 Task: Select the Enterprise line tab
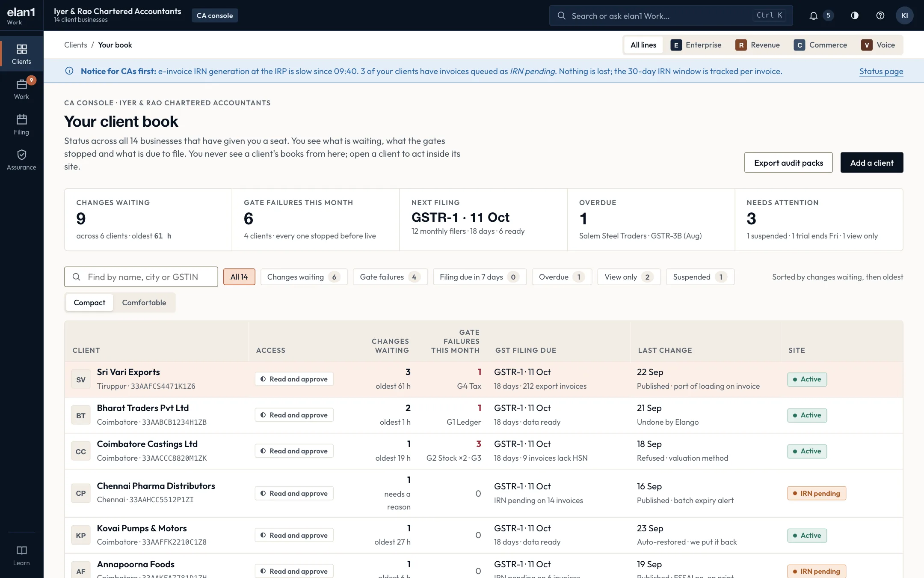tap(696, 45)
